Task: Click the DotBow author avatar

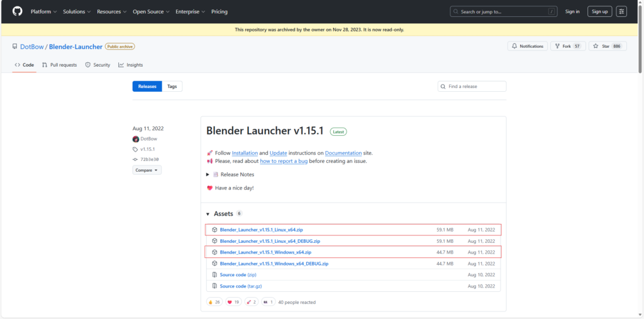Action: pyautogui.click(x=135, y=139)
